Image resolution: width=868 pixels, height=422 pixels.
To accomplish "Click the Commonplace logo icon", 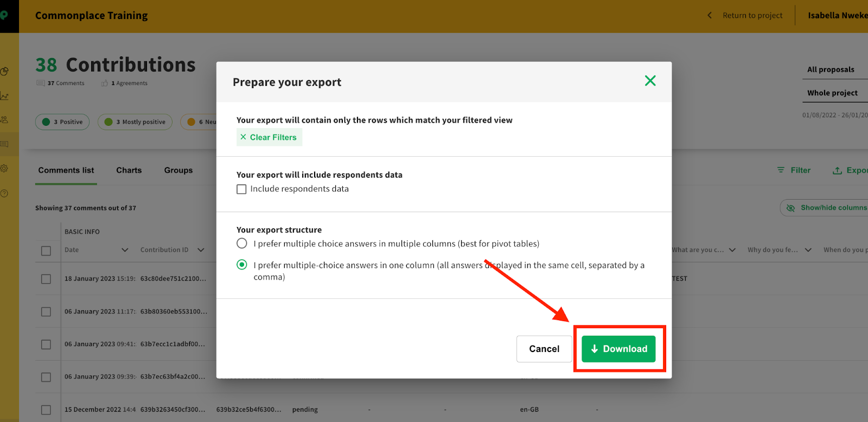I will pyautogui.click(x=4, y=15).
